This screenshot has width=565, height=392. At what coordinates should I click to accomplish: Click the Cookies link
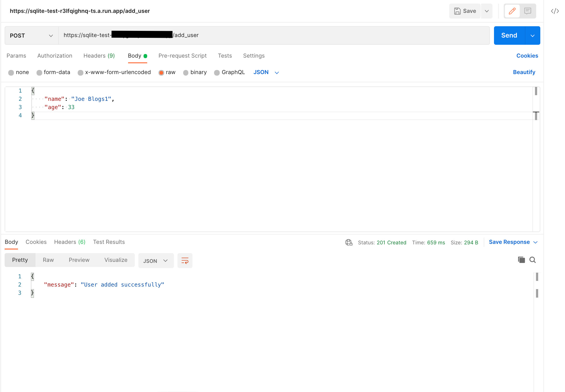click(x=527, y=56)
